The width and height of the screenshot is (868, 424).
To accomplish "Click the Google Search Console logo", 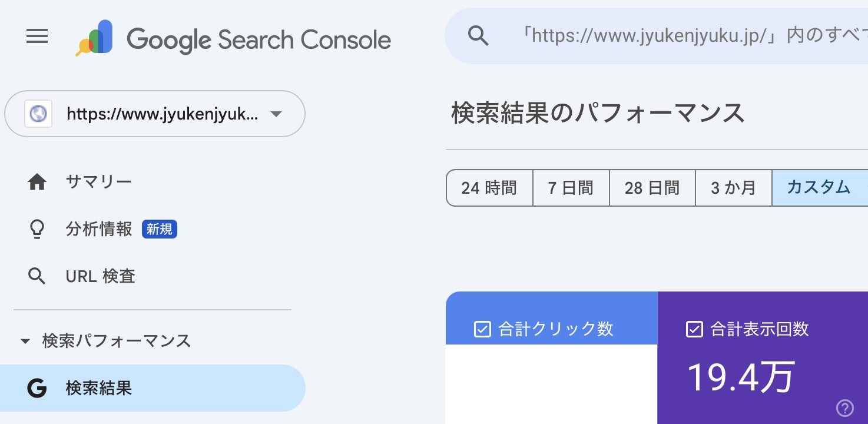I will coord(94,38).
